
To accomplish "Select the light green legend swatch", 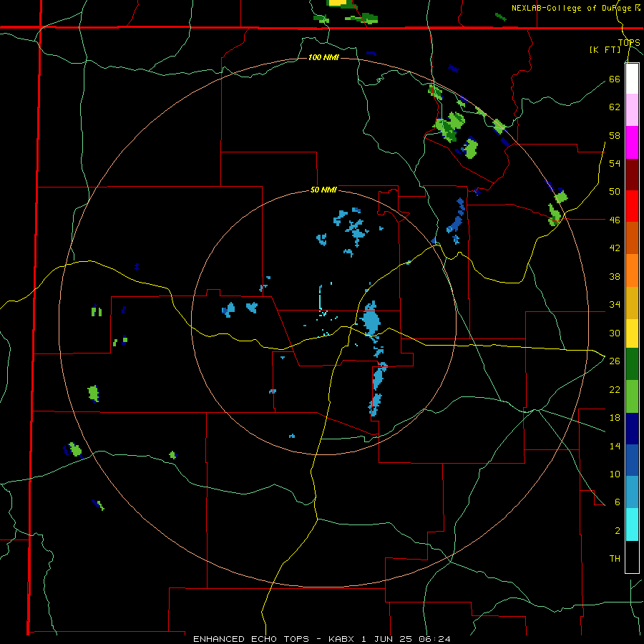I will coord(632,396).
